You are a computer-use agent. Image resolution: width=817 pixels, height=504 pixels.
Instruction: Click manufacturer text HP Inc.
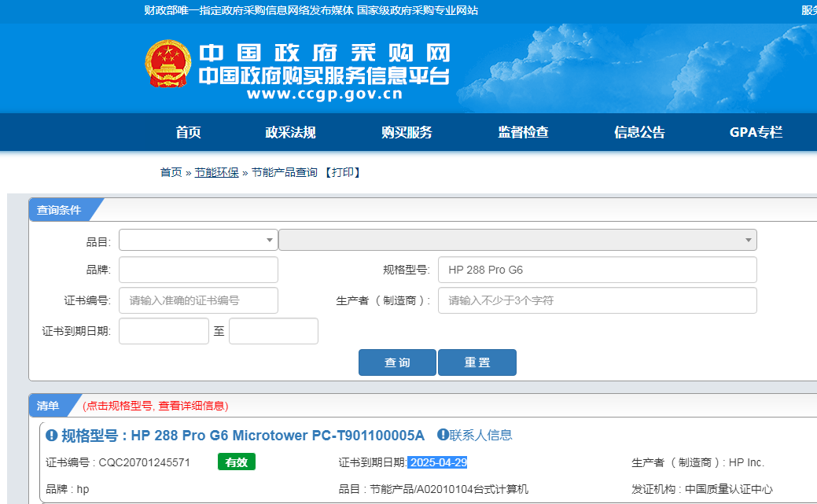pyautogui.click(x=746, y=462)
